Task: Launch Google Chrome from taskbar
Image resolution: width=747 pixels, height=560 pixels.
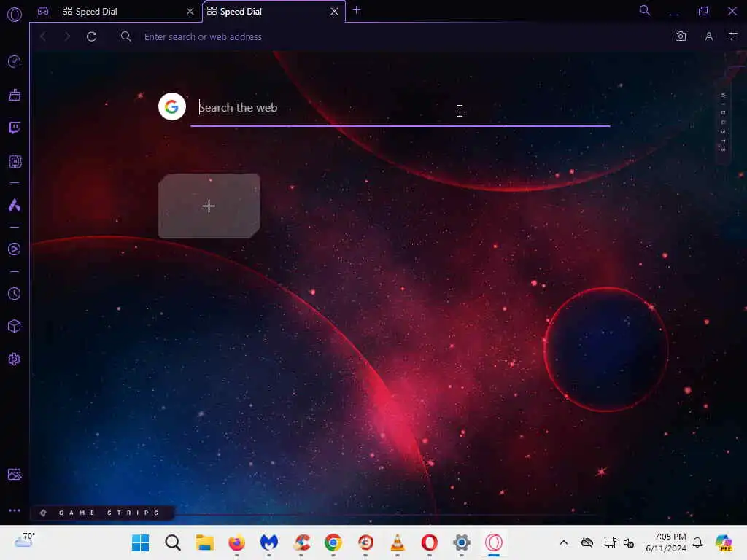Action: 333,542
